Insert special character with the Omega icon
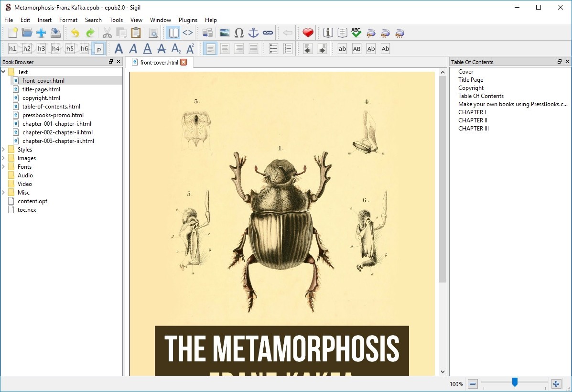This screenshot has height=392, width=572. (x=239, y=33)
